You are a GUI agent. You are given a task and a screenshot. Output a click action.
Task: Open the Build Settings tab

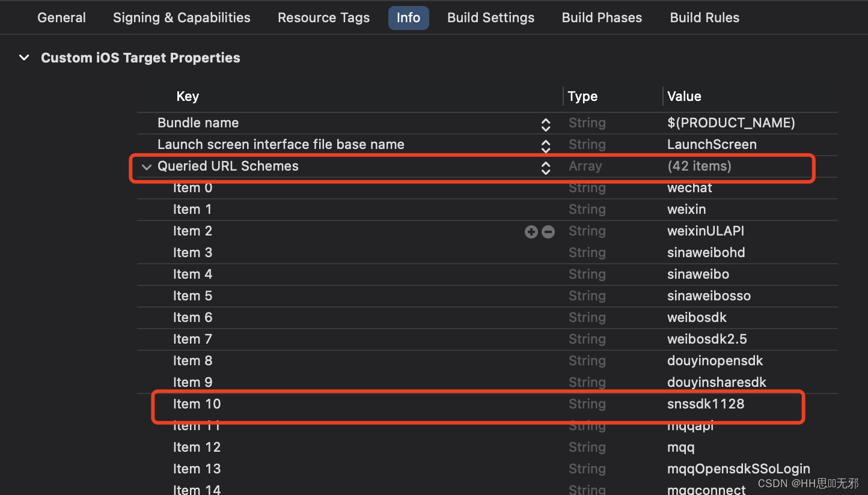[x=491, y=18]
